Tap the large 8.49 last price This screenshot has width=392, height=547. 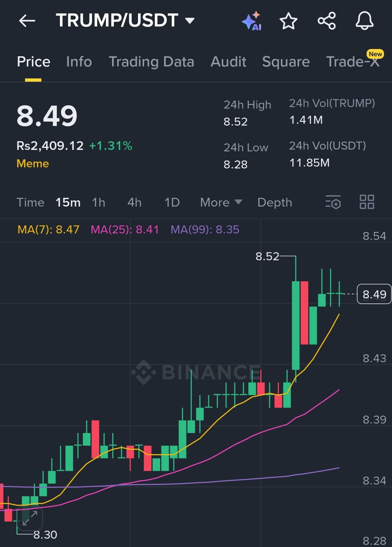point(47,116)
